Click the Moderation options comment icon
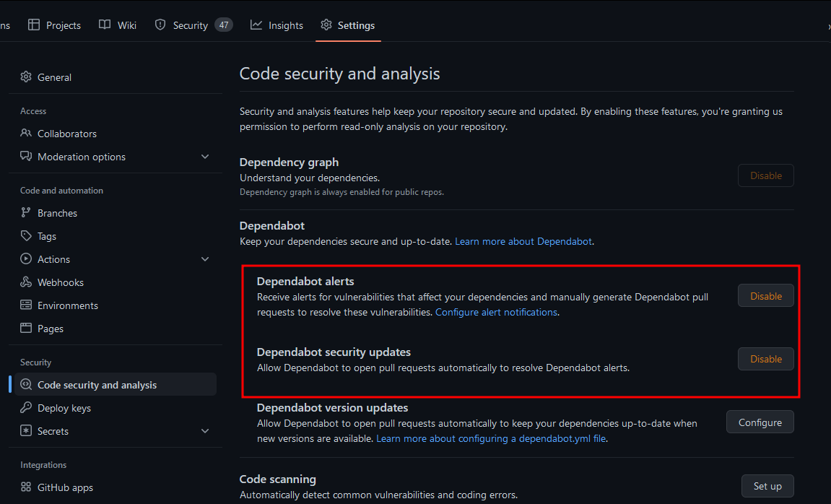This screenshot has height=504, width=831. click(26, 157)
